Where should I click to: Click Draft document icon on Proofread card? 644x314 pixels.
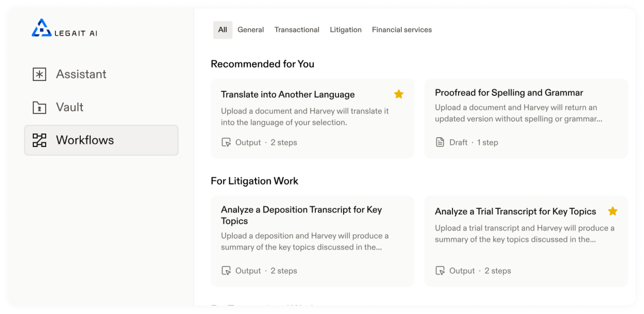pyautogui.click(x=440, y=142)
